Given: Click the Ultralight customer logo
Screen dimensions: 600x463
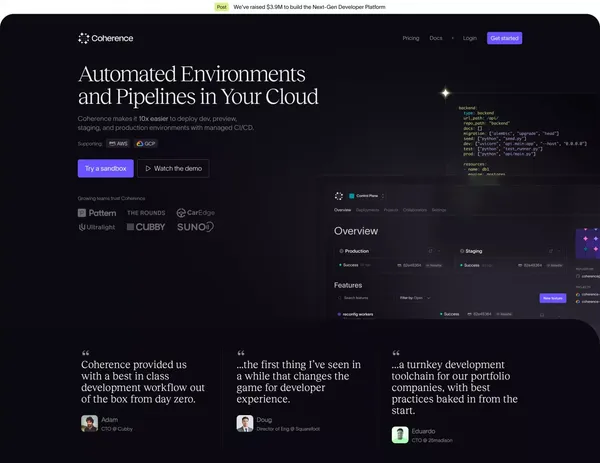Looking at the screenshot, I should pyautogui.click(x=97, y=227).
